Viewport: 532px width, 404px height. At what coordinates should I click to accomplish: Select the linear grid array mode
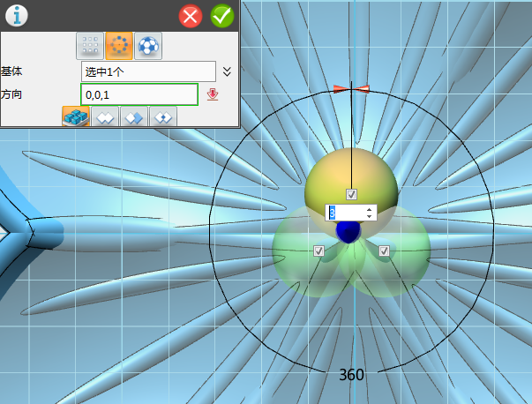pyautogui.click(x=90, y=46)
